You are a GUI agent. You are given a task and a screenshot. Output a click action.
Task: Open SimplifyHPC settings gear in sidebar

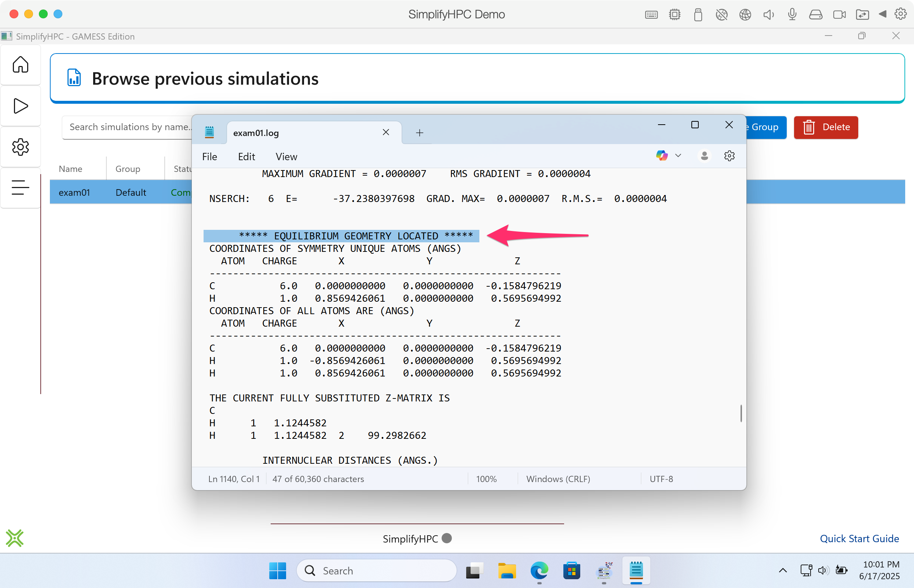20,147
